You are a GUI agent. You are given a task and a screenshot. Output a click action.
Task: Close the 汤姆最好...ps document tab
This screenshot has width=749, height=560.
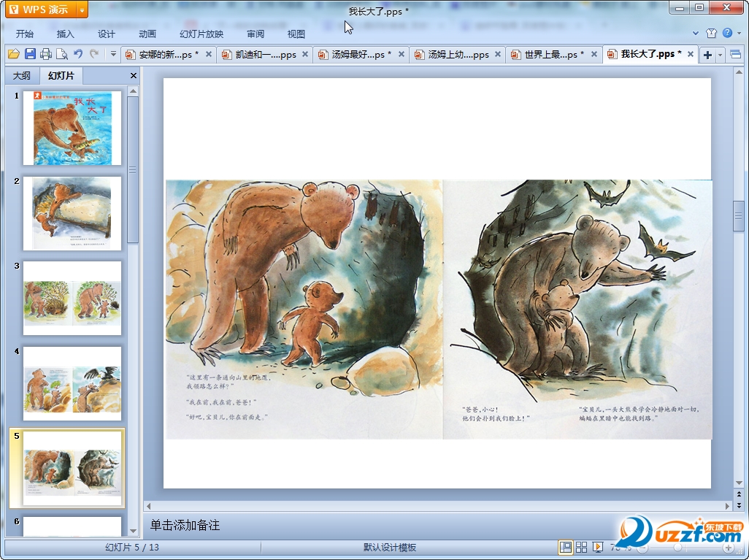402,55
